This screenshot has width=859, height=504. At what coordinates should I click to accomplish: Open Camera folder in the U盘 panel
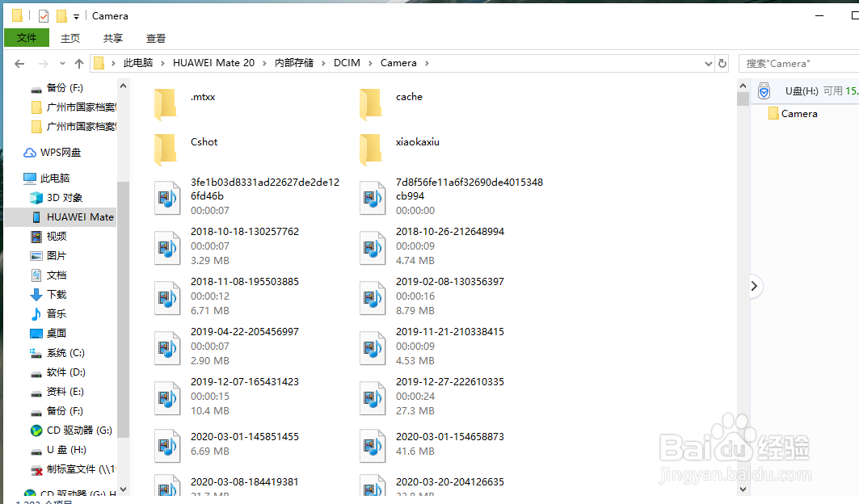(x=793, y=113)
